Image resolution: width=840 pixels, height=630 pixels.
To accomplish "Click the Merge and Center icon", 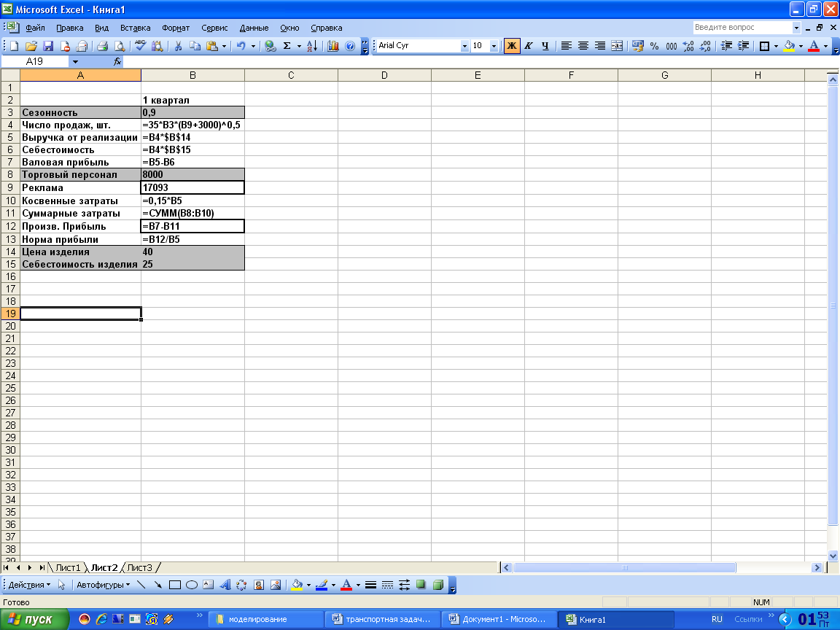I will coord(617,46).
